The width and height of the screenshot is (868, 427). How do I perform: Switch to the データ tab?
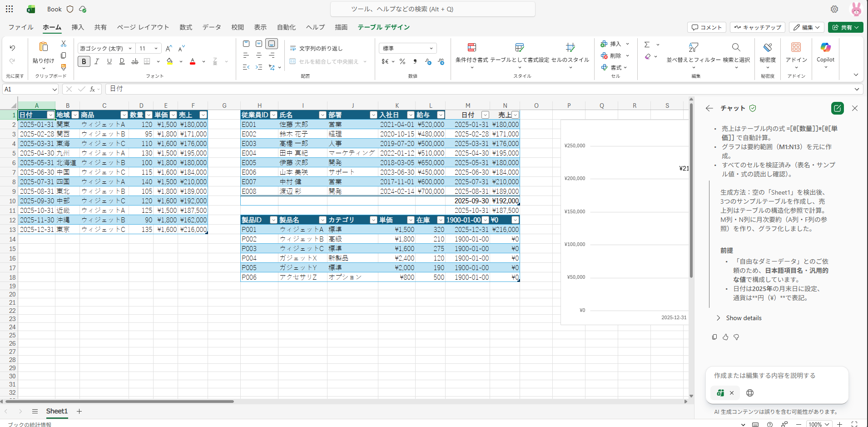212,27
